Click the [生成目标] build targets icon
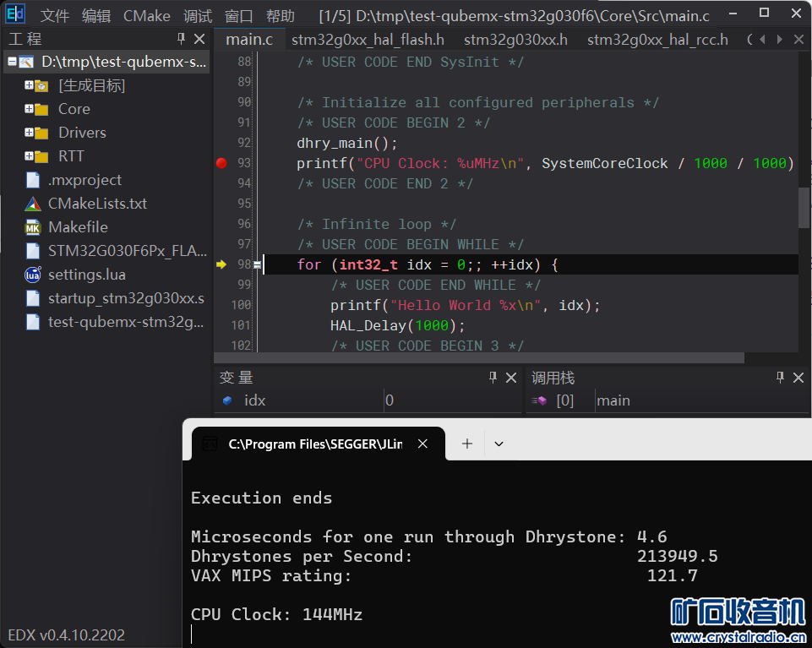 click(41, 86)
